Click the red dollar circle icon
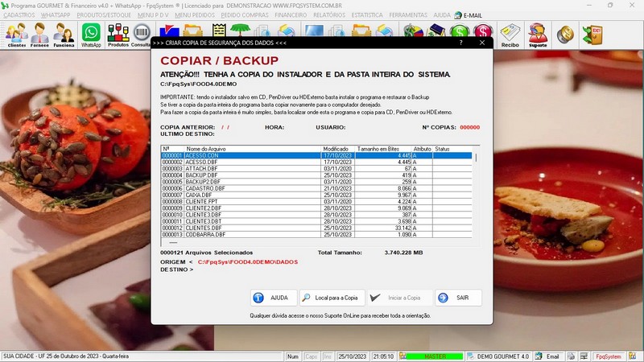 click(483, 31)
